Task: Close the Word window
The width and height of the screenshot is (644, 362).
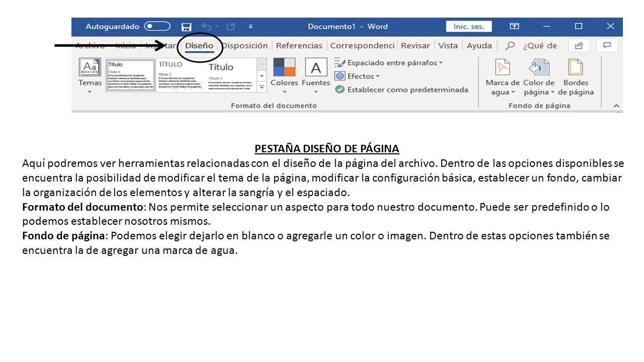Action: (610, 26)
